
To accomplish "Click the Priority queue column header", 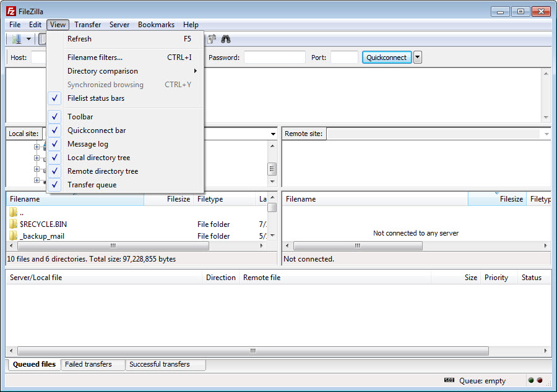I will click(x=498, y=278).
